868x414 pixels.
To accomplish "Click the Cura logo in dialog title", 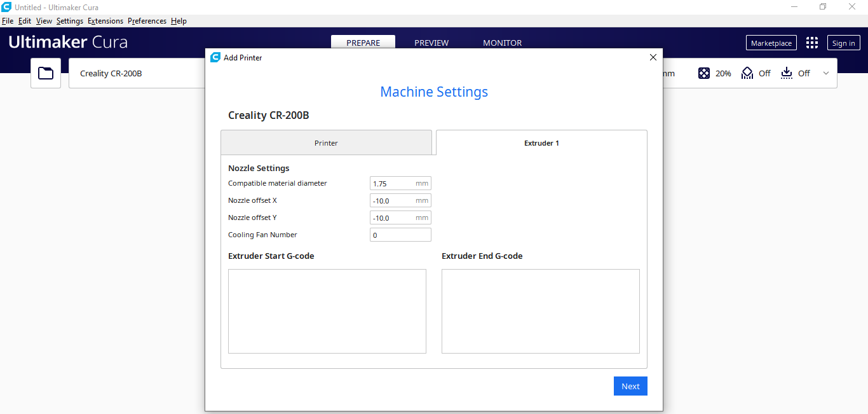I will pos(215,57).
